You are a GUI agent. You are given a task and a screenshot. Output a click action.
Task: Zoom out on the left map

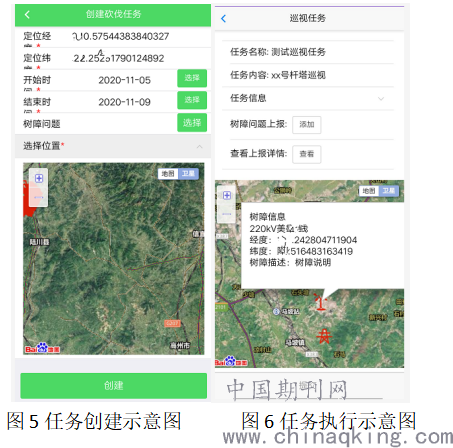39,198
